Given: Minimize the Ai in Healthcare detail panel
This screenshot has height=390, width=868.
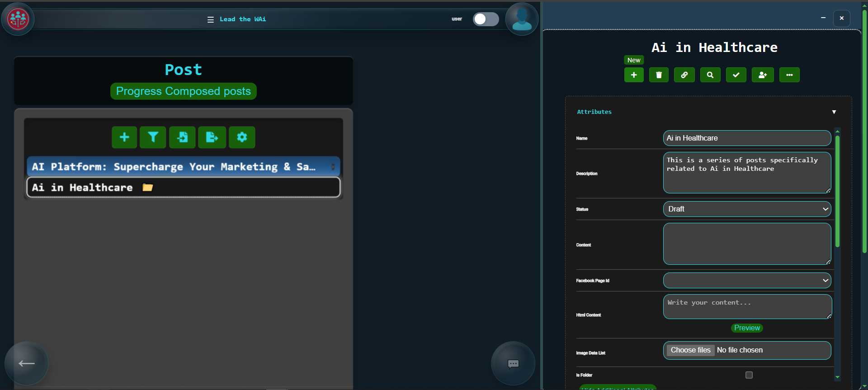Looking at the screenshot, I should click(x=823, y=18).
